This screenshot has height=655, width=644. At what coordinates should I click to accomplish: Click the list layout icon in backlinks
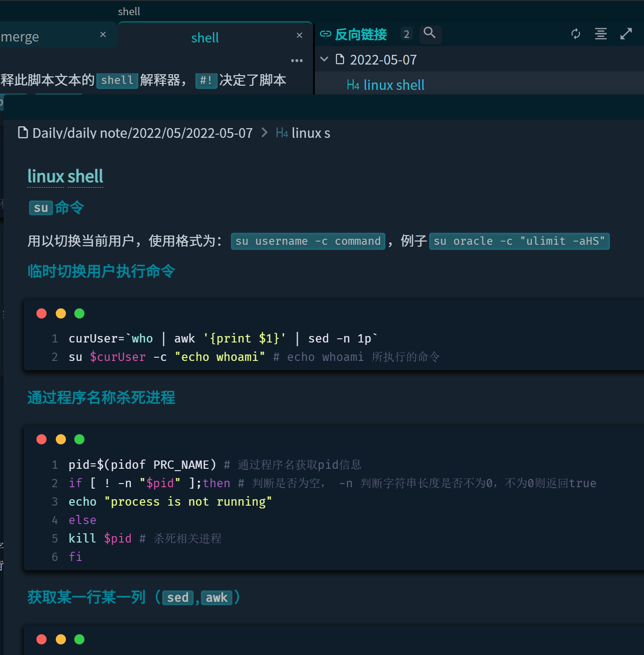click(600, 34)
